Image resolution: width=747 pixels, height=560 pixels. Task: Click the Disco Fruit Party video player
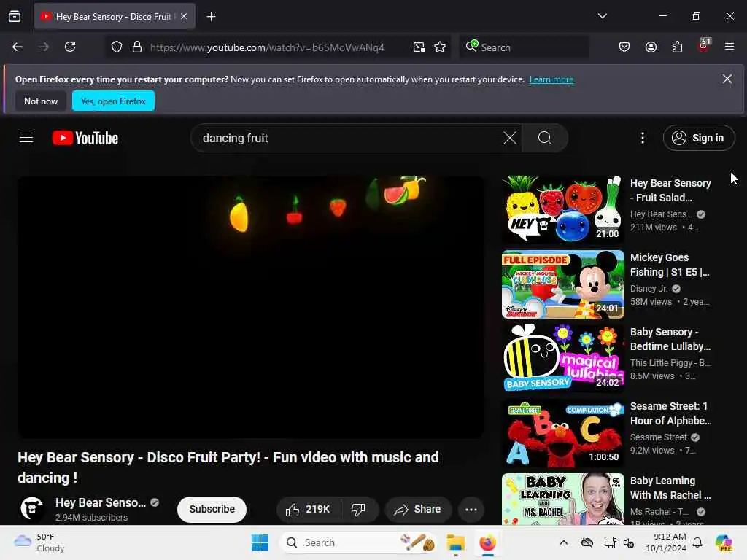point(251,307)
